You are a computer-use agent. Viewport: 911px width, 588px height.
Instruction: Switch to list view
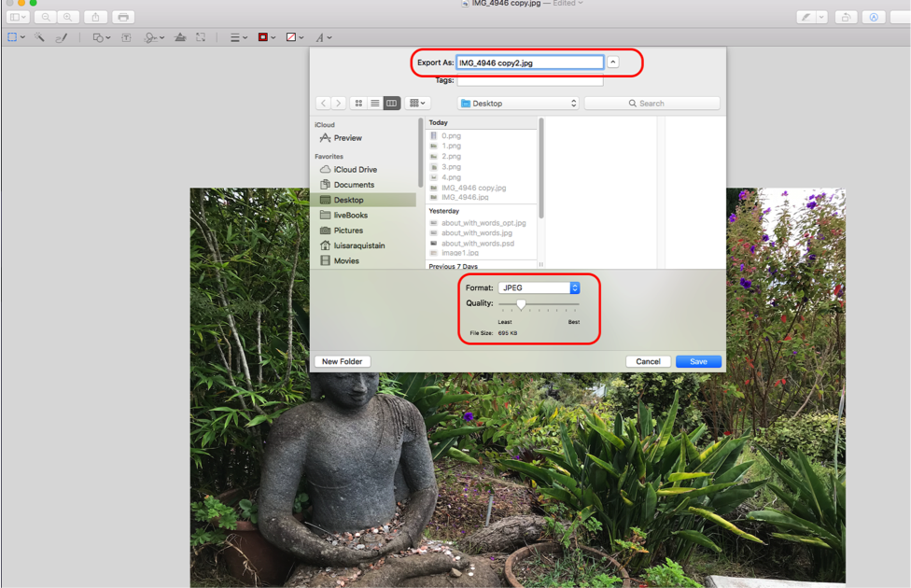pos(374,104)
